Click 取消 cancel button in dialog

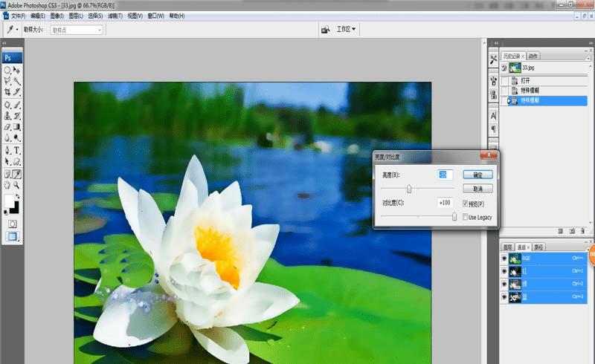point(477,189)
